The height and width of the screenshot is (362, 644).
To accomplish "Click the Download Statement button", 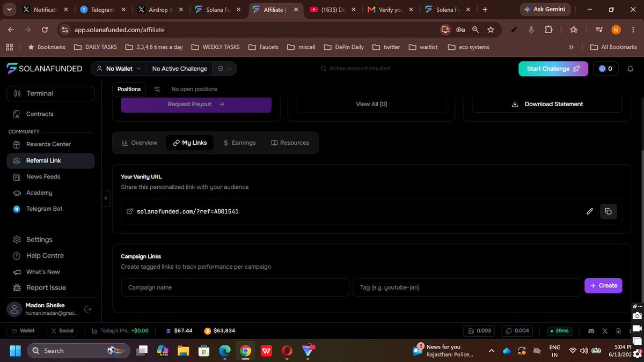I will [x=547, y=104].
